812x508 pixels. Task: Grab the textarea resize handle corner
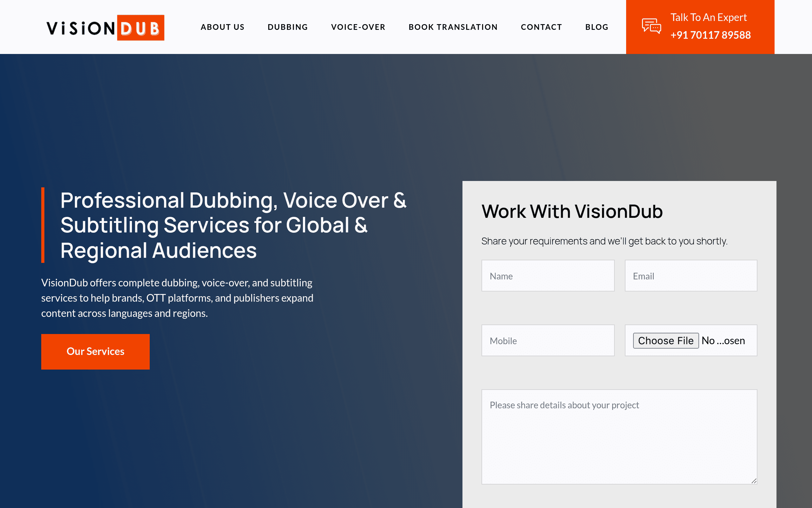pyautogui.click(x=754, y=481)
